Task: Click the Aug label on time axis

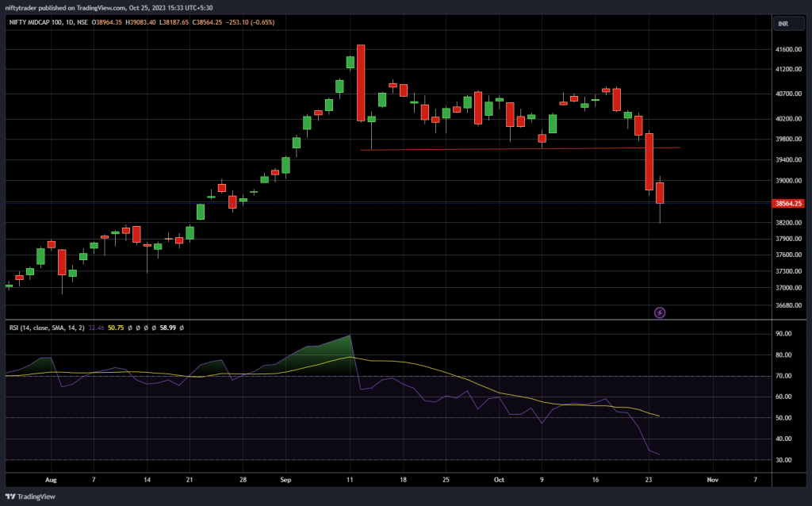Action: [x=51, y=480]
